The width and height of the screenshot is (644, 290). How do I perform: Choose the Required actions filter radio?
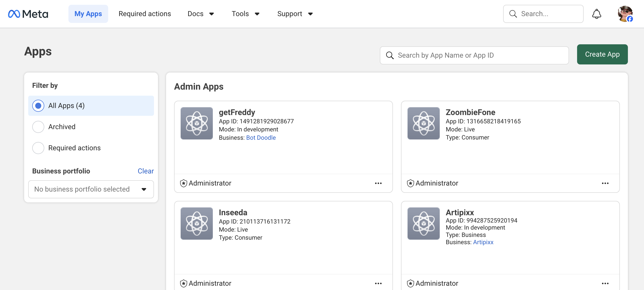pos(38,148)
